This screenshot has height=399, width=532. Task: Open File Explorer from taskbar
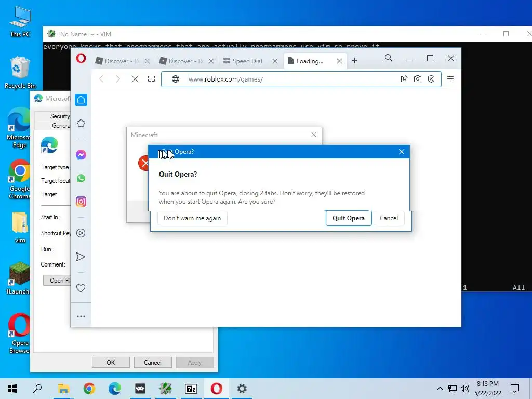[63, 389]
